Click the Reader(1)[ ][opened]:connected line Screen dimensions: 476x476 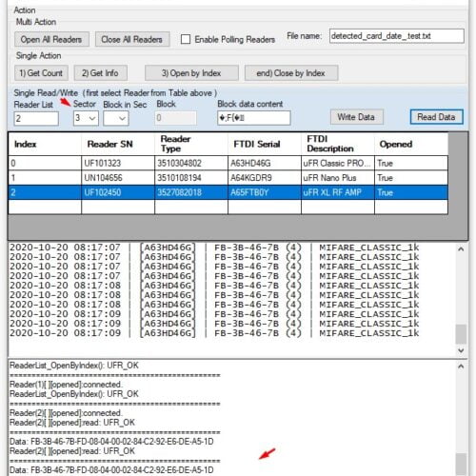coord(66,385)
